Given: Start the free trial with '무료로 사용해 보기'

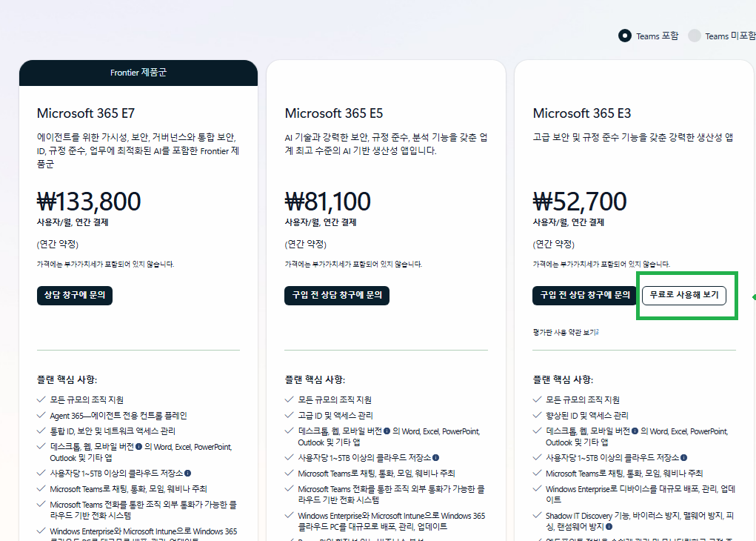Looking at the screenshot, I should pos(684,295).
